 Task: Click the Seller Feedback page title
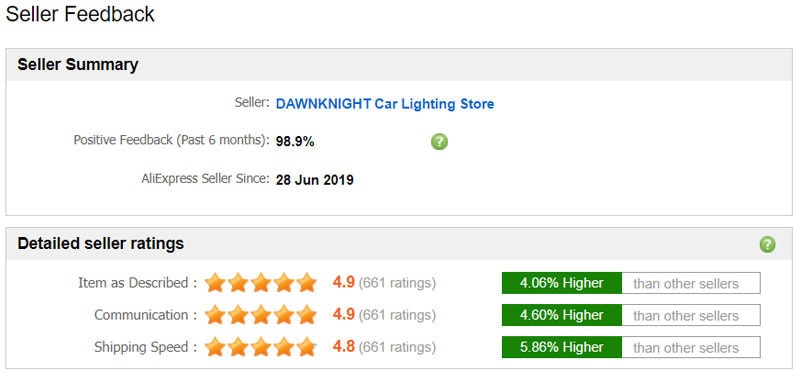[80, 14]
